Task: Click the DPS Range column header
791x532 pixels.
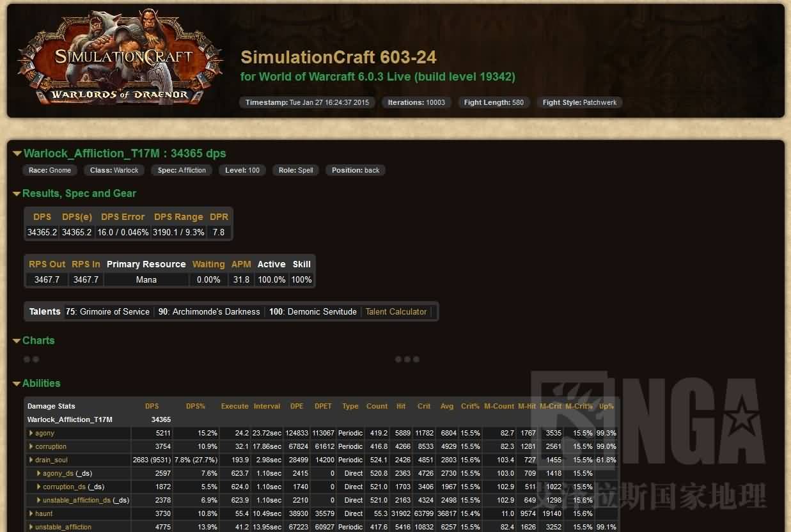Action: click(178, 217)
